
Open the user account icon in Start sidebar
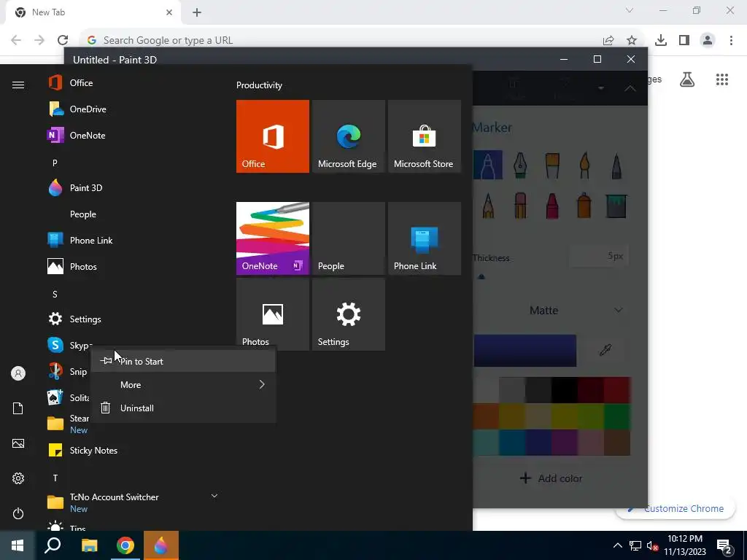pos(18,373)
